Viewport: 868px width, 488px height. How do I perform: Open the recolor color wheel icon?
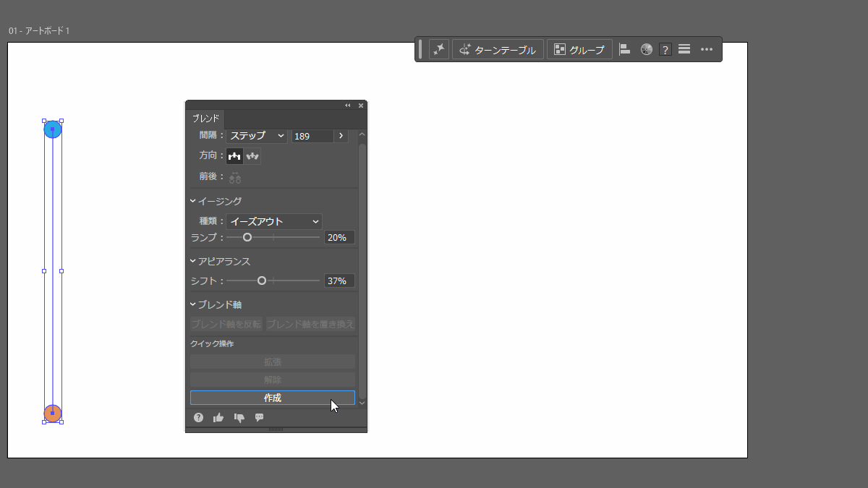click(647, 49)
